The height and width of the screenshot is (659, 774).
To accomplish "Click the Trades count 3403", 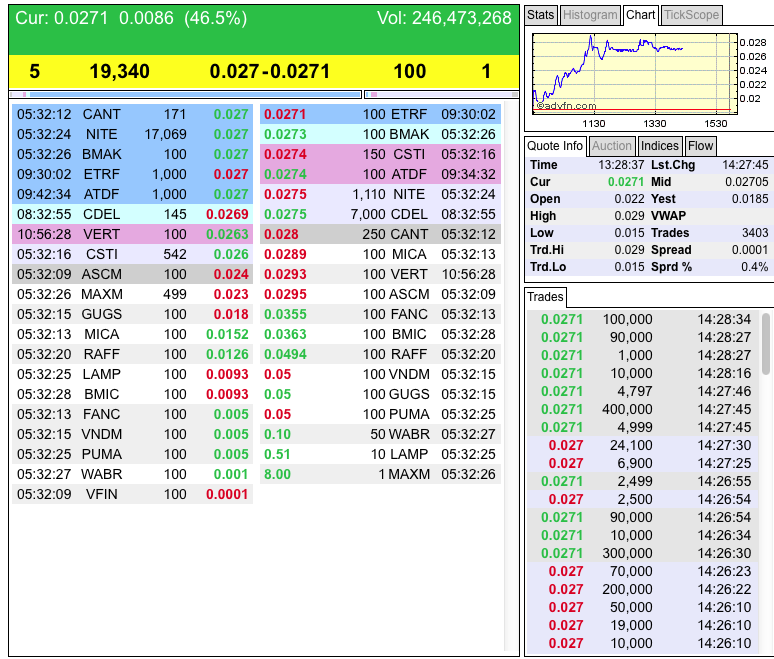I will 755,233.
